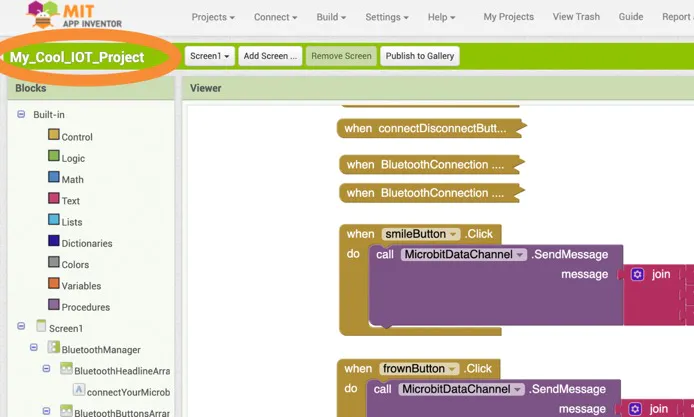Image resolution: width=694 pixels, height=417 pixels.
Task: Open the Screen1 screen selector dropdown
Action: click(209, 56)
